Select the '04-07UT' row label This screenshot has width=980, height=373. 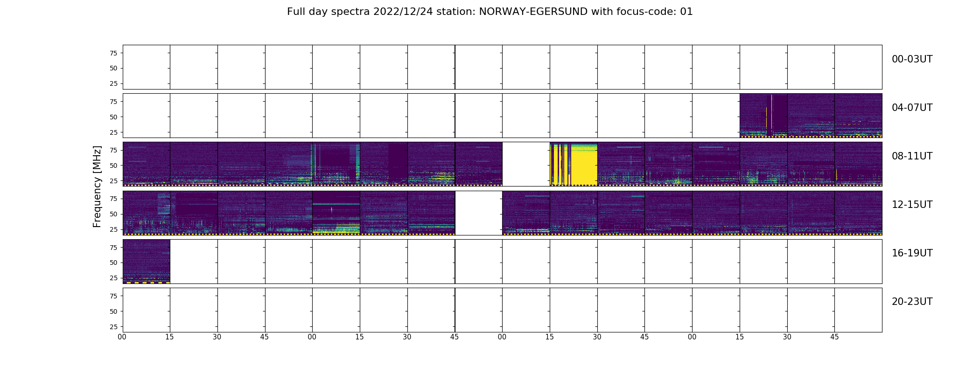[912, 108]
